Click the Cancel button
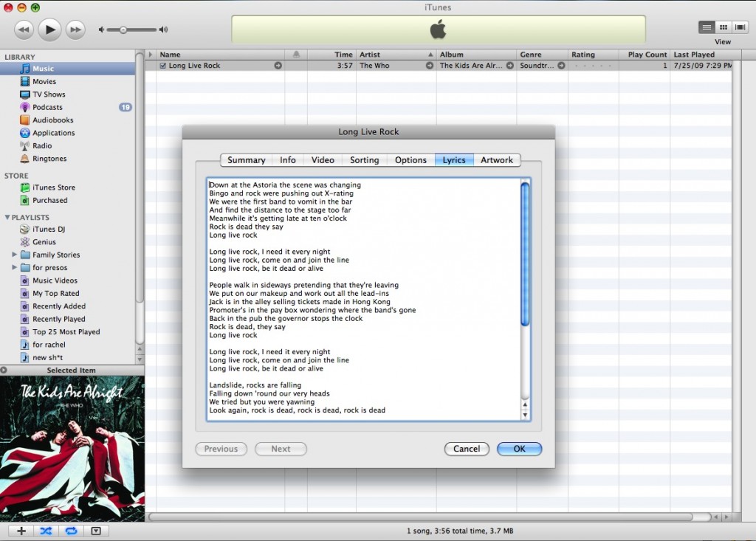Image resolution: width=756 pixels, height=541 pixels. click(467, 448)
